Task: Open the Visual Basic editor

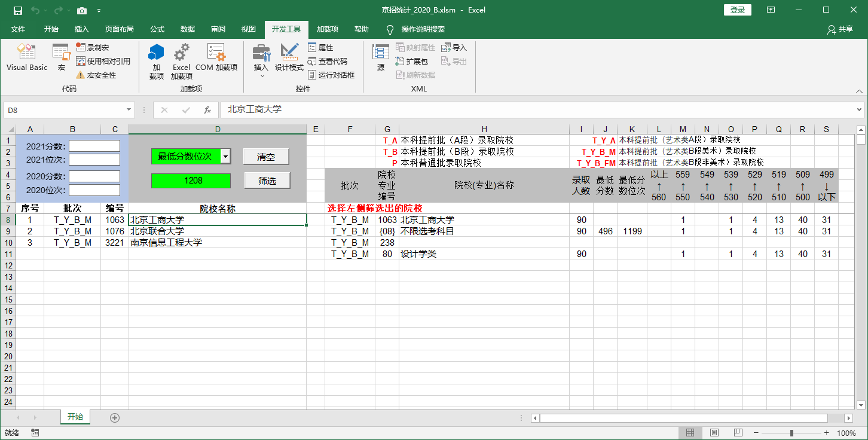Action: (26, 58)
